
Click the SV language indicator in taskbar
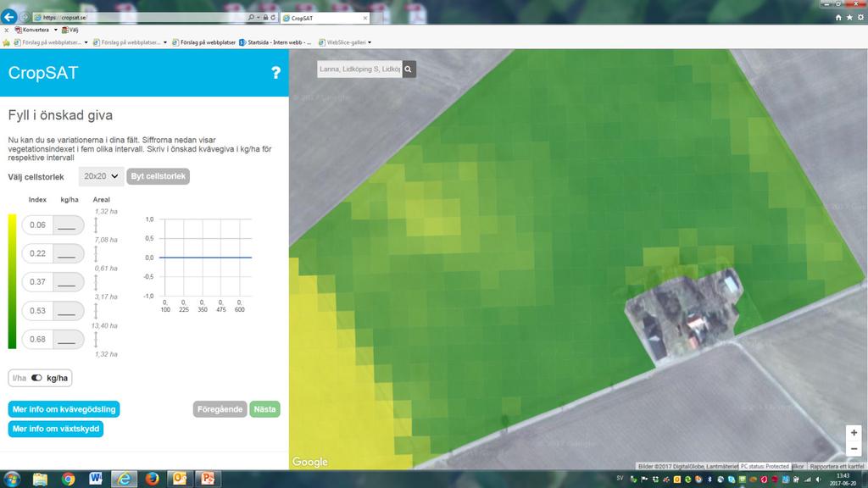pyautogui.click(x=620, y=479)
